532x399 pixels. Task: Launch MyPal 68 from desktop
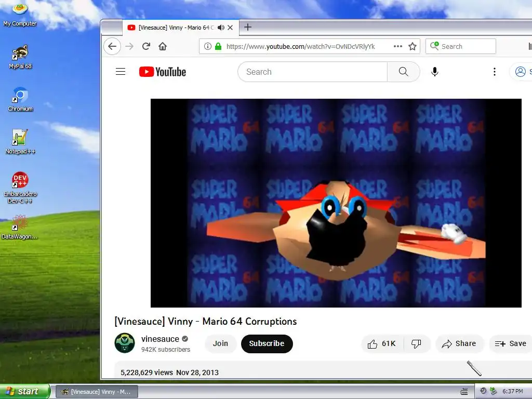coord(20,57)
